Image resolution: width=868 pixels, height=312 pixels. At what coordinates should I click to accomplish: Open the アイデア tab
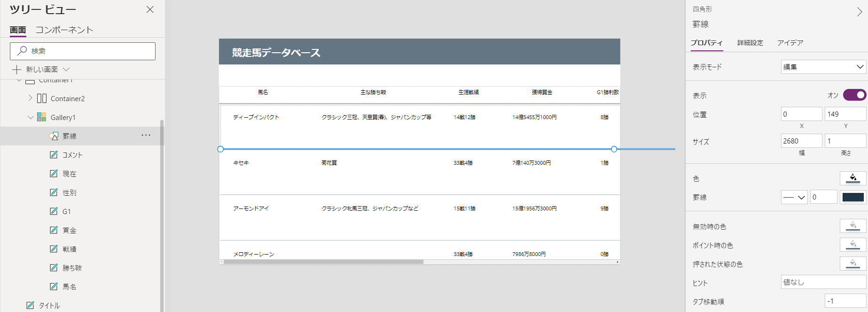coord(790,43)
